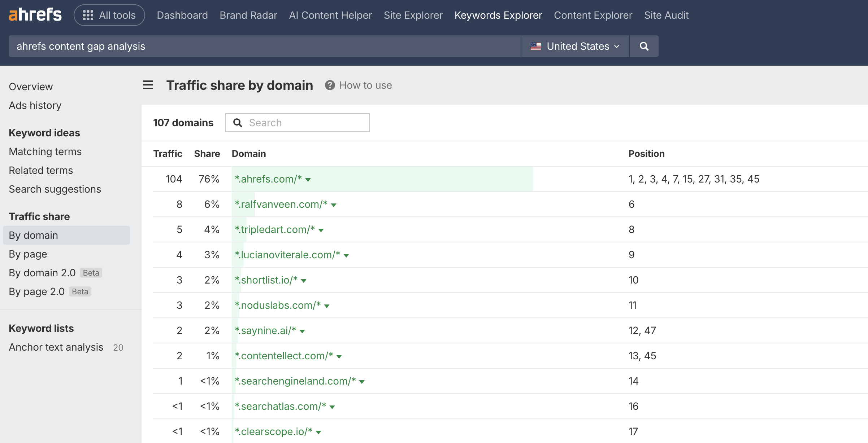Click the traffic value 104
The image size is (868, 443).
pos(174,179)
